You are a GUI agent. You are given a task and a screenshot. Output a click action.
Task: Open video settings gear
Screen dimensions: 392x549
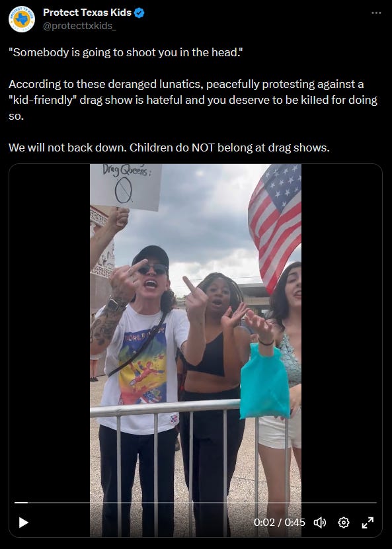tap(344, 523)
